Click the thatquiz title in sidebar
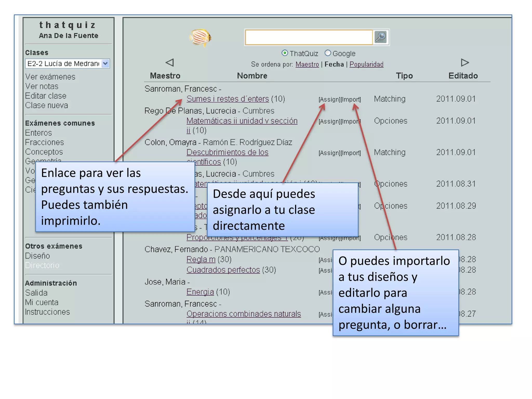The height and width of the screenshot is (399, 532). (x=68, y=25)
